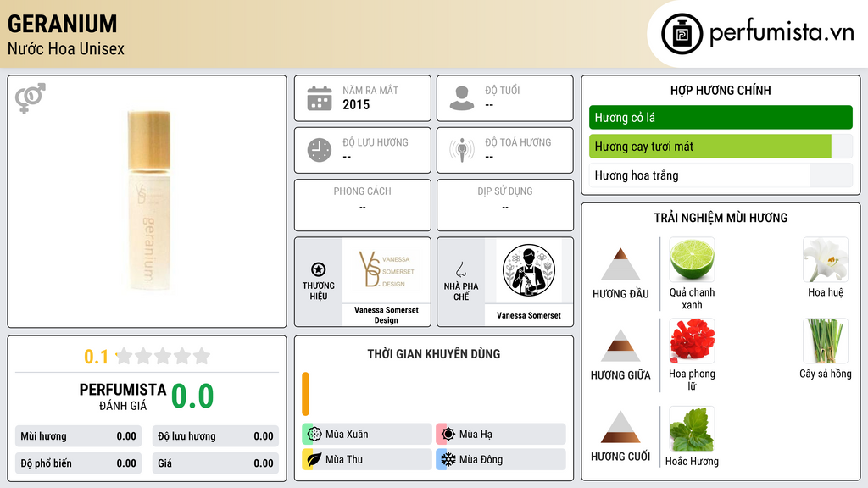
Task: Click the 2015 release year value
Action: (x=356, y=104)
